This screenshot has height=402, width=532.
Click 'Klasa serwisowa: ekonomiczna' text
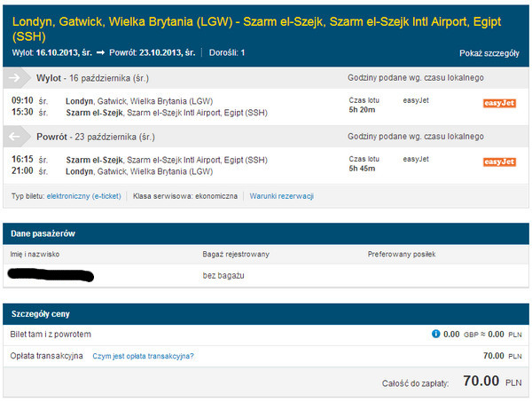[x=185, y=196]
